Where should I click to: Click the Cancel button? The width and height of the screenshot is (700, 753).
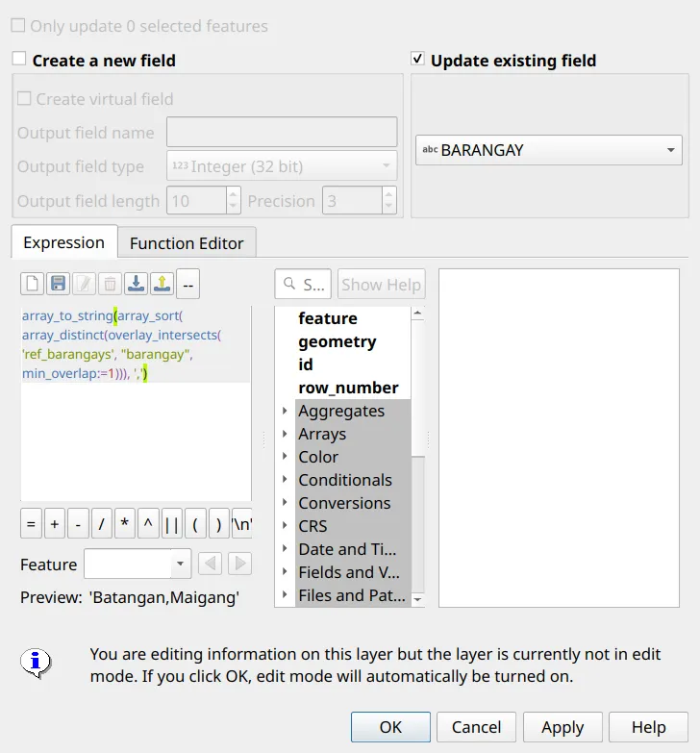pyautogui.click(x=476, y=727)
